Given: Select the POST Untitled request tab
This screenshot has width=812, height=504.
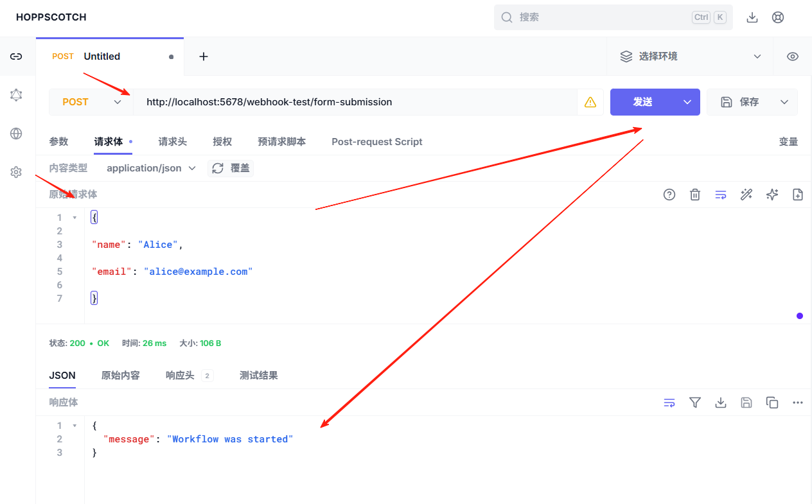Looking at the screenshot, I should [x=110, y=56].
